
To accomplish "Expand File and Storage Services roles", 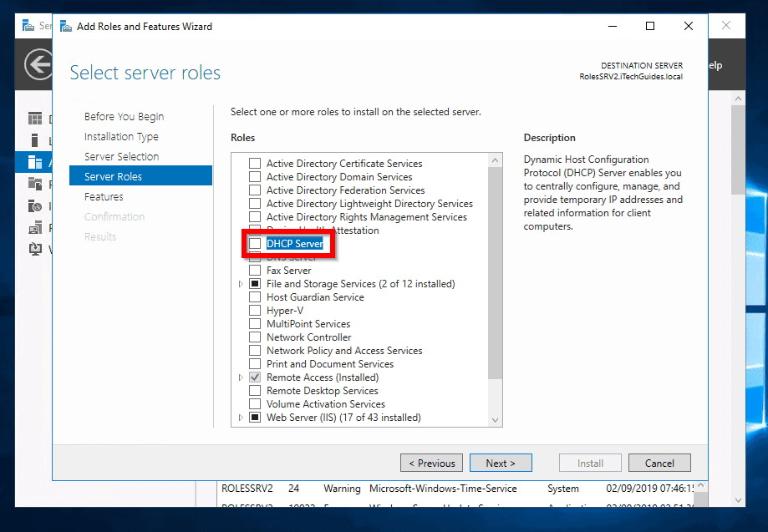I will pos(240,283).
